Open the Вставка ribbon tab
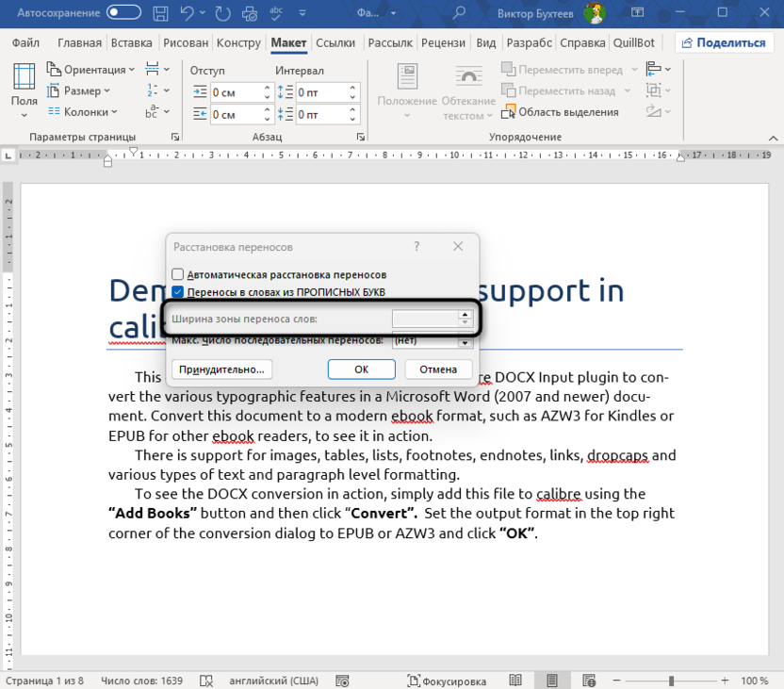The height and width of the screenshot is (689, 784). point(131,43)
